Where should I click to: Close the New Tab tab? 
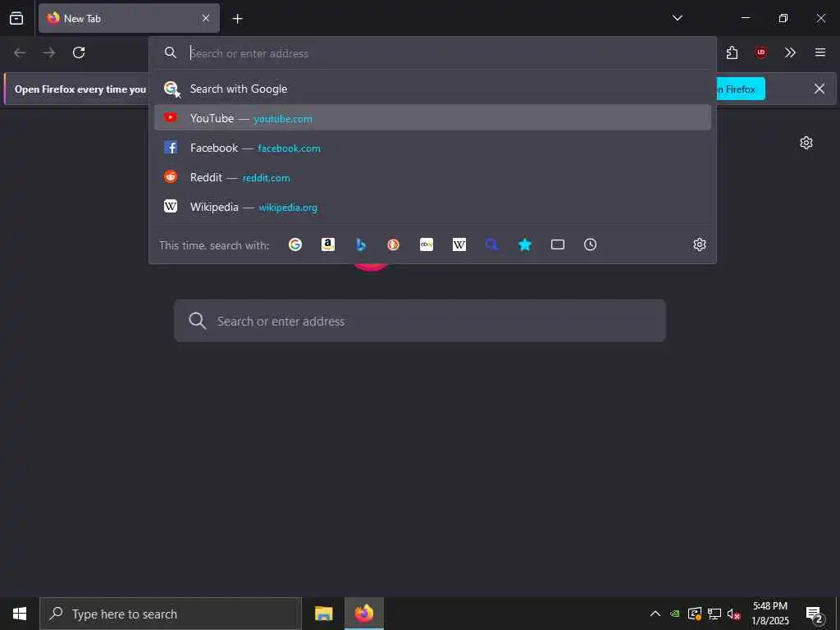click(x=206, y=18)
